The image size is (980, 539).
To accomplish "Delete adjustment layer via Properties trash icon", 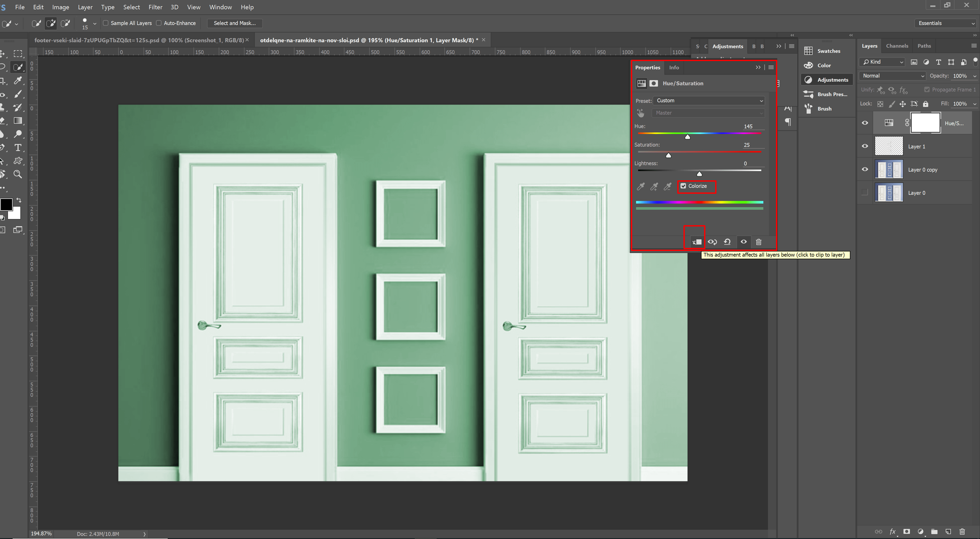I will tap(759, 242).
